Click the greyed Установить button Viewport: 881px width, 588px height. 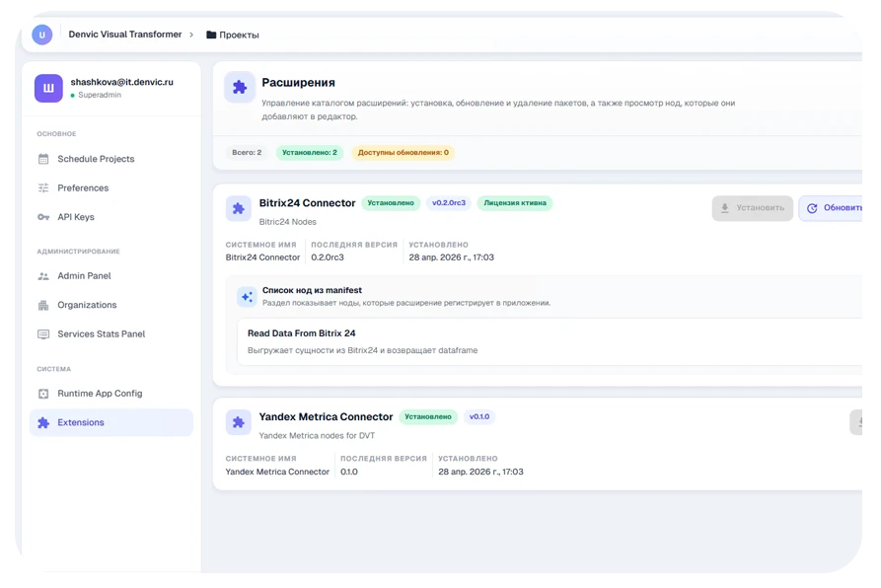point(753,208)
